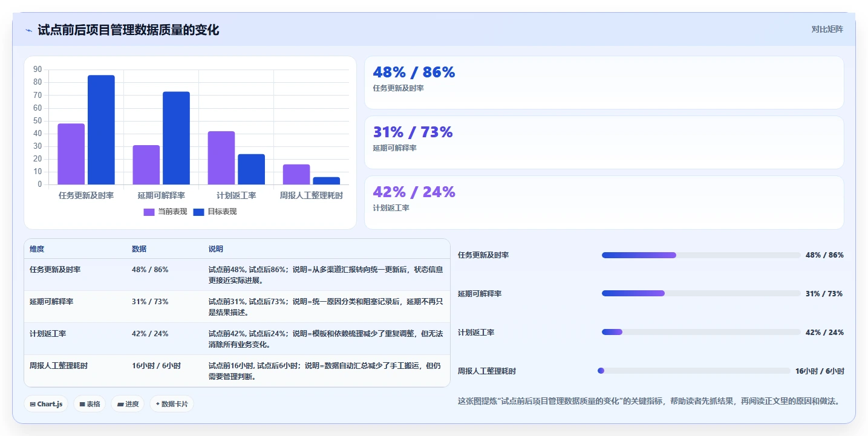Toggle the 目标表现 legend swatch
Viewport: 868px width, 436px height.
pyautogui.click(x=198, y=212)
